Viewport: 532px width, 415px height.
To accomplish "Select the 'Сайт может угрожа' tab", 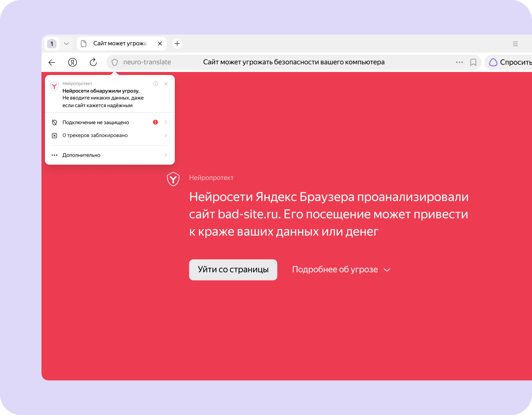I will pos(122,44).
